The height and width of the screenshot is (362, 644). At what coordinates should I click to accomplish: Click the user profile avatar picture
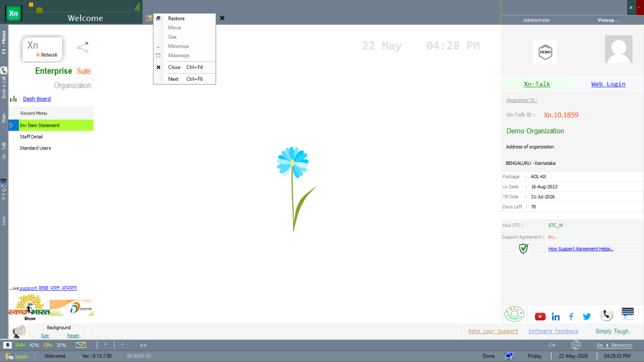618,49
